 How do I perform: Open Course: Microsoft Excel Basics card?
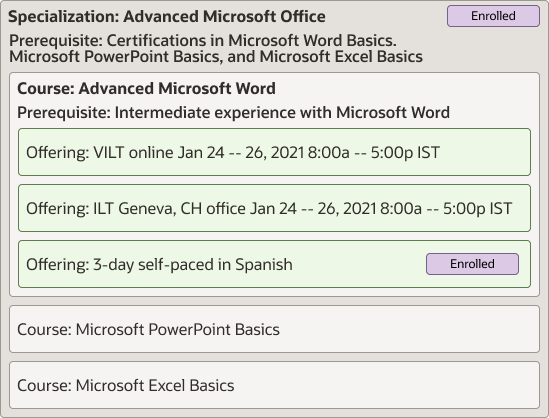click(274, 385)
